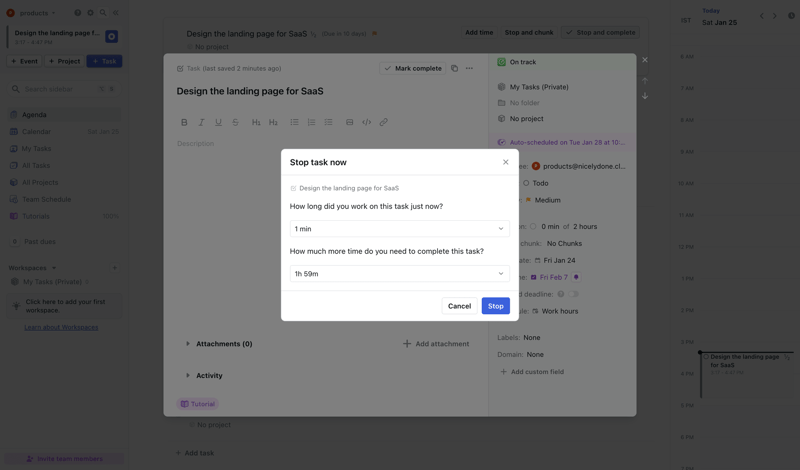Viewport: 800px width, 470px height.
Task: Open Tutorials in the sidebar
Action: pos(64,216)
